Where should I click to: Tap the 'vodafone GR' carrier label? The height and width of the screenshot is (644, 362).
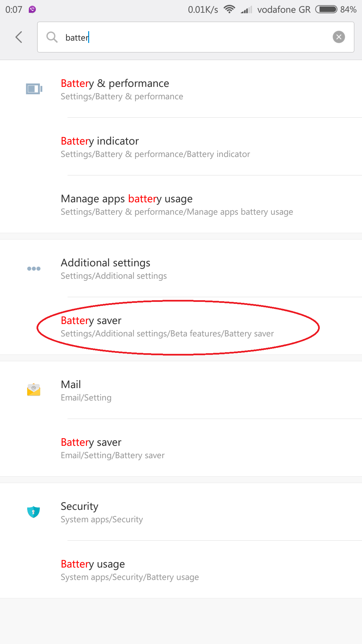pos(284,9)
